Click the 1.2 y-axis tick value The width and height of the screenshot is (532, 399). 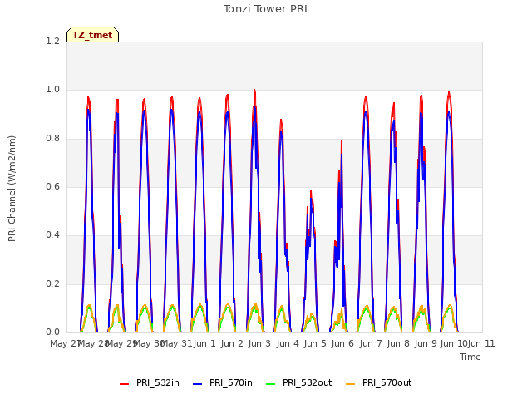[x=52, y=41]
